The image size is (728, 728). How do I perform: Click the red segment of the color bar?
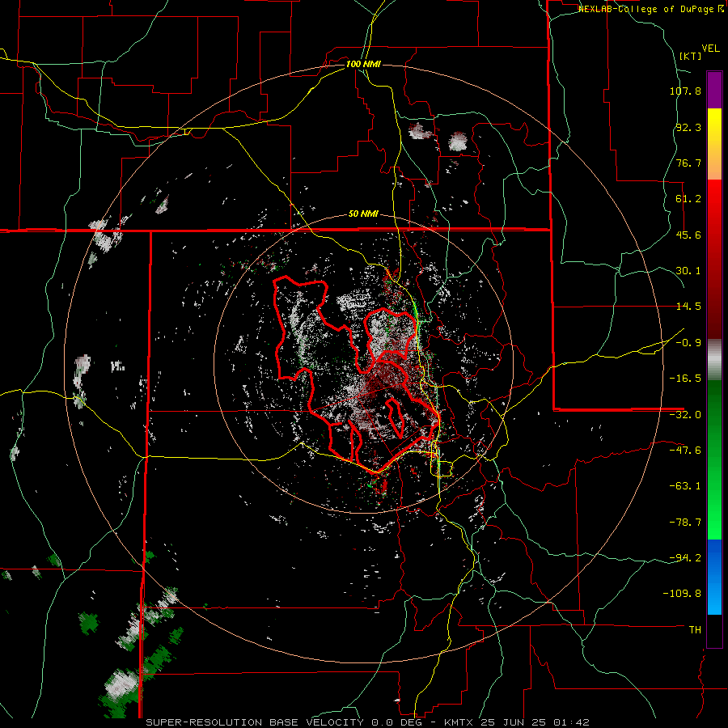pos(714,259)
